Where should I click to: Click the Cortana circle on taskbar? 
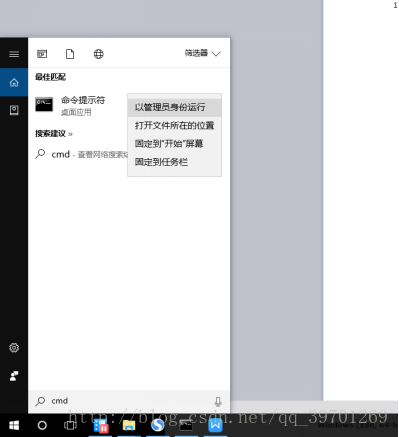coord(42,425)
